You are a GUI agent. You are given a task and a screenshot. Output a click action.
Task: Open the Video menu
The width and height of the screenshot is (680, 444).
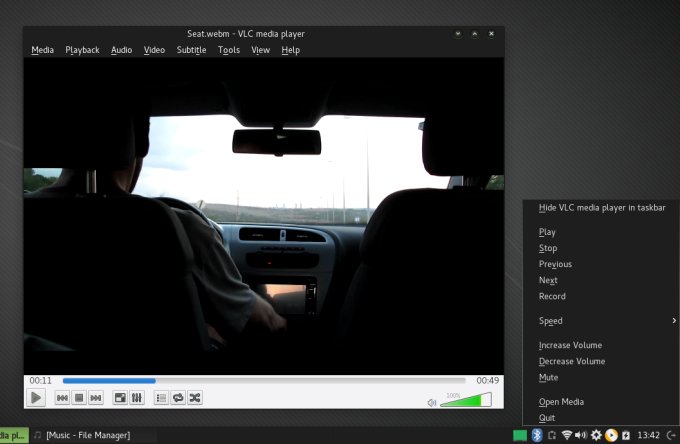pos(154,50)
